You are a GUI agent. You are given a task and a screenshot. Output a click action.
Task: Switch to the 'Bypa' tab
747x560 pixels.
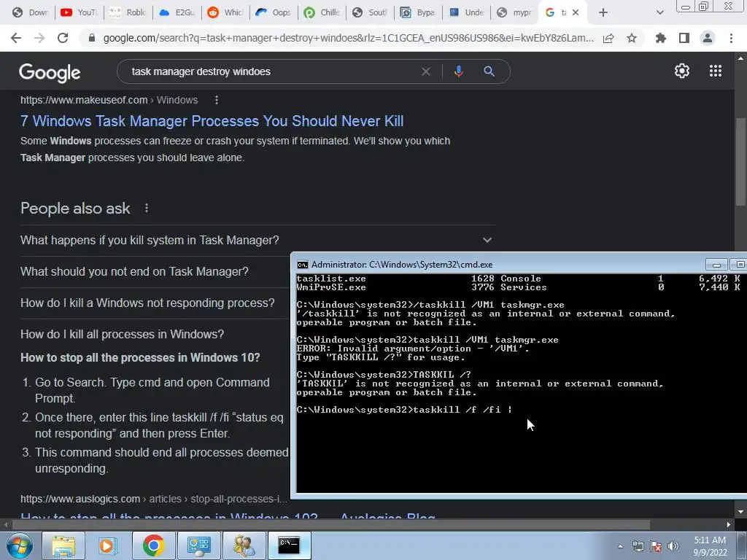point(418,12)
